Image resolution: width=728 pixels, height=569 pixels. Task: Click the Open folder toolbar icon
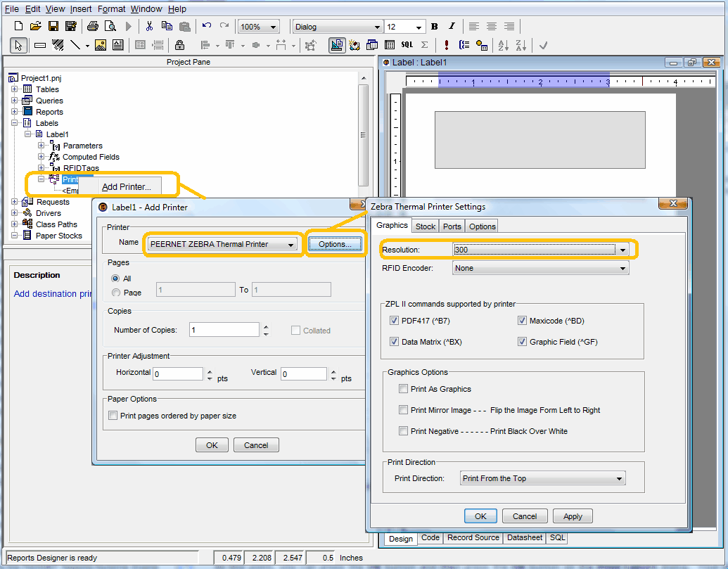click(36, 27)
